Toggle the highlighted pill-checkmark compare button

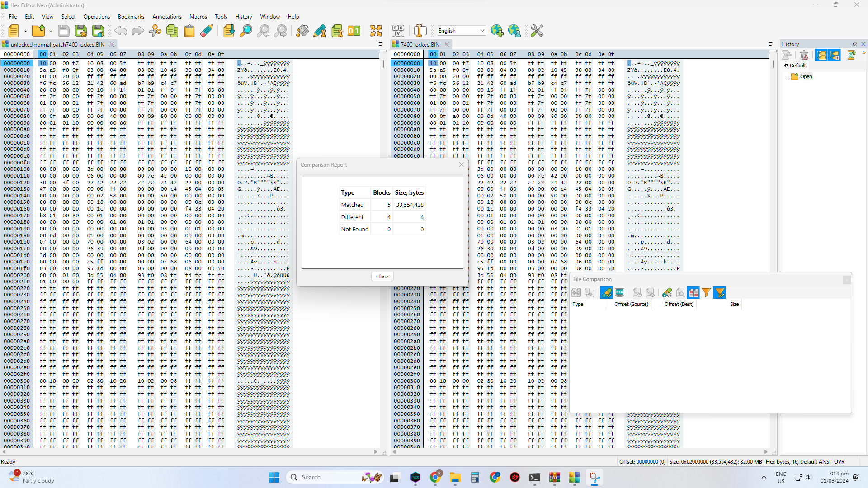coord(606,293)
